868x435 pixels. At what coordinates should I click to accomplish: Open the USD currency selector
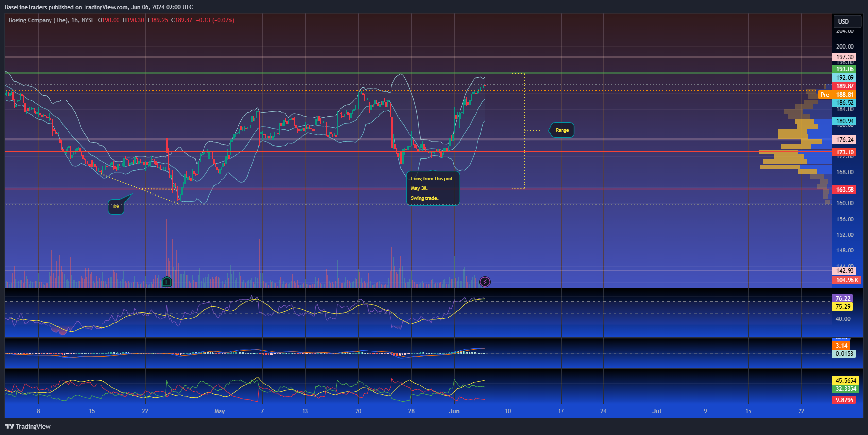(848, 21)
